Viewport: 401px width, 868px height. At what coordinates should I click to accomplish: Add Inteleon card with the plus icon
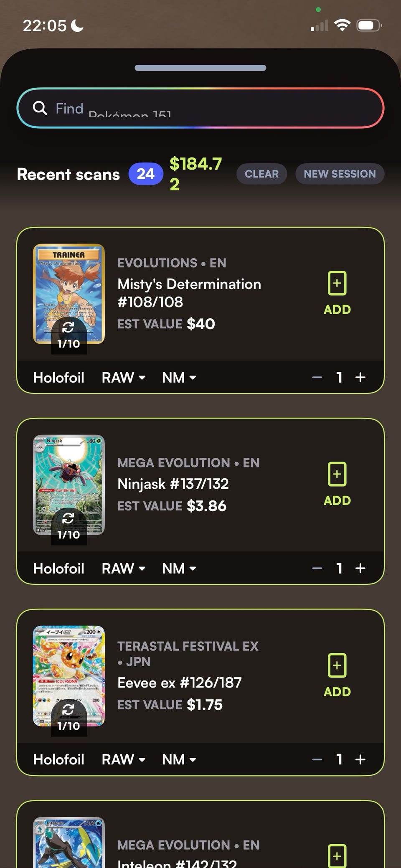coord(337,855)
